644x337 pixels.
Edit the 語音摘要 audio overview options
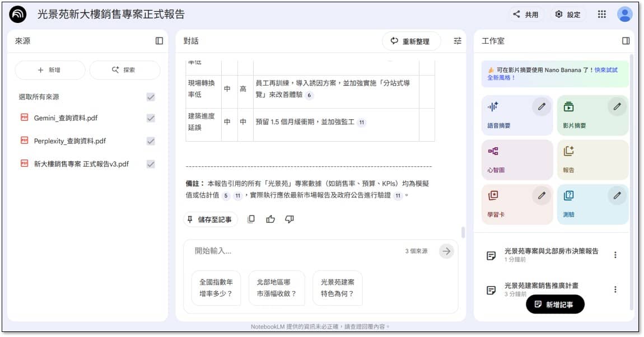[541, 106]
